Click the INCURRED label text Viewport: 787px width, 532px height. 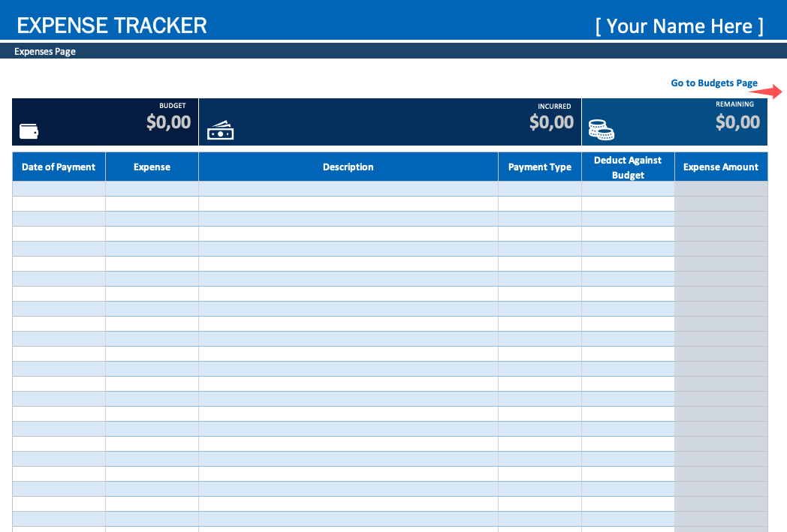[555, 107]
